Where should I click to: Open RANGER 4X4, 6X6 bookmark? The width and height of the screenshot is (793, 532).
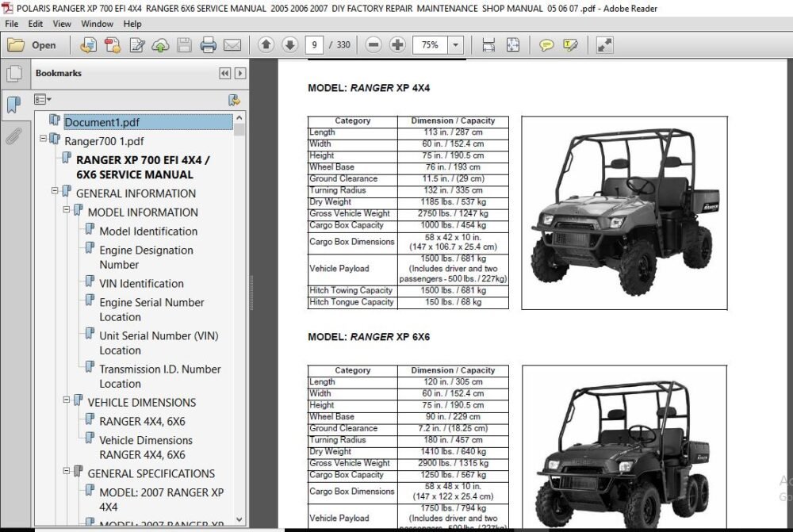[142, 421]
